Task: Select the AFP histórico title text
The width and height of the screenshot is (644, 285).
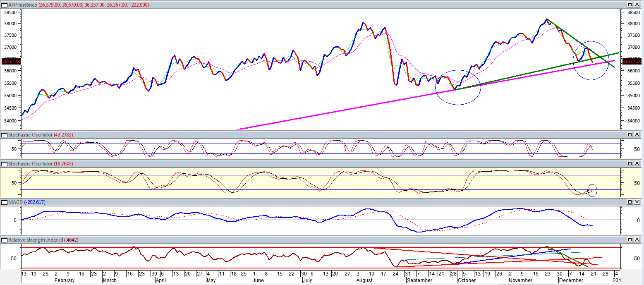Action: [22, 5]
